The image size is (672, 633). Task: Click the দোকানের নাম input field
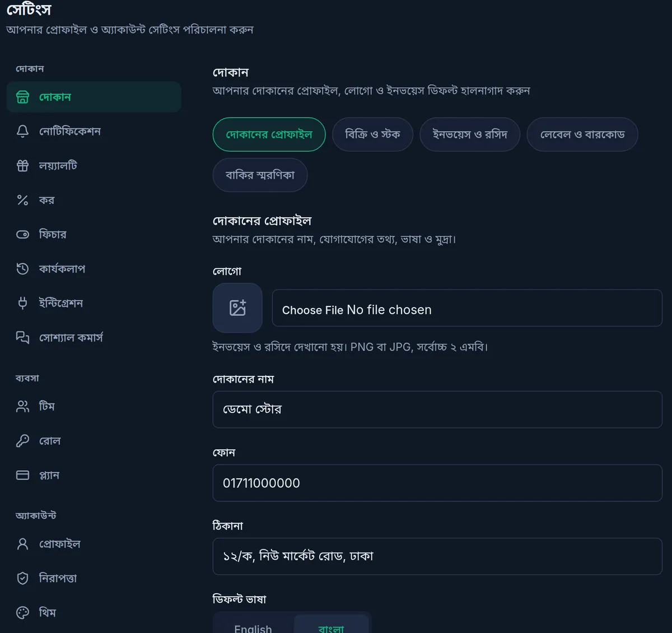(x=437, y=409)
